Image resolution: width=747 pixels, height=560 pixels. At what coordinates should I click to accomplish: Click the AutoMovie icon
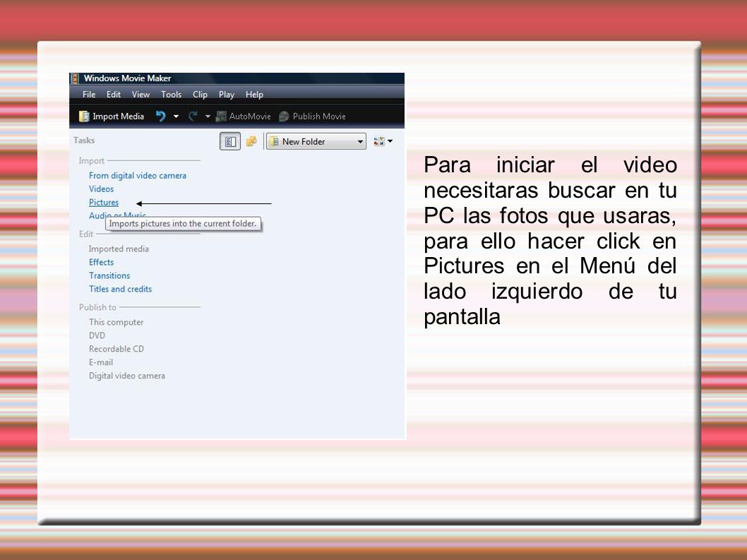point(221,117)
